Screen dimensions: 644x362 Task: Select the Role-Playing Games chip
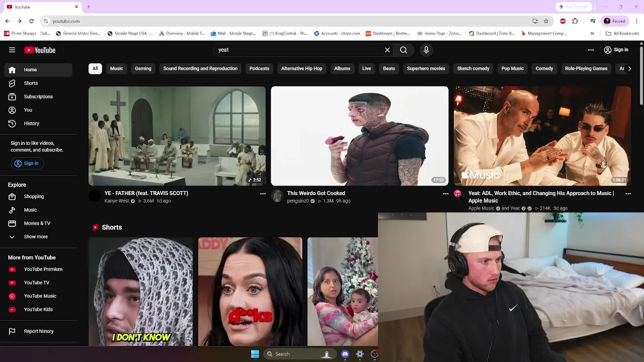click(x=586, y=68)
